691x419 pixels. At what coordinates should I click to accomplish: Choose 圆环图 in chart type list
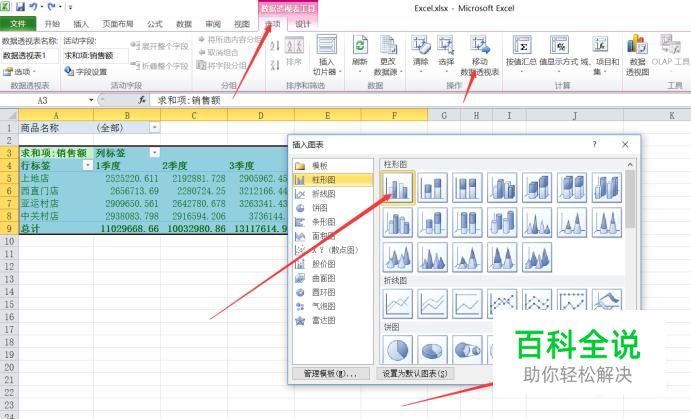point(332,292)
